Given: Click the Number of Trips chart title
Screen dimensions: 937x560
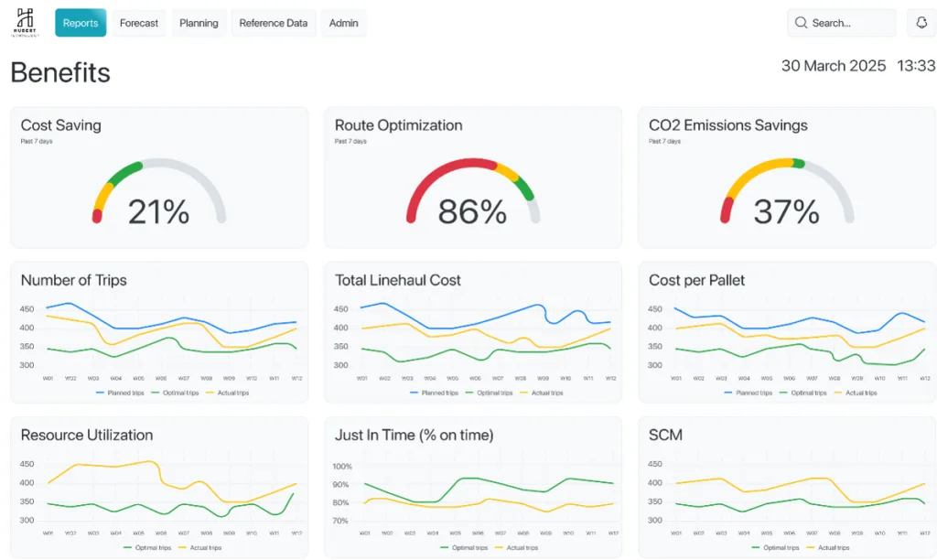Looking at the screenshot, I should tap(73, 280).
